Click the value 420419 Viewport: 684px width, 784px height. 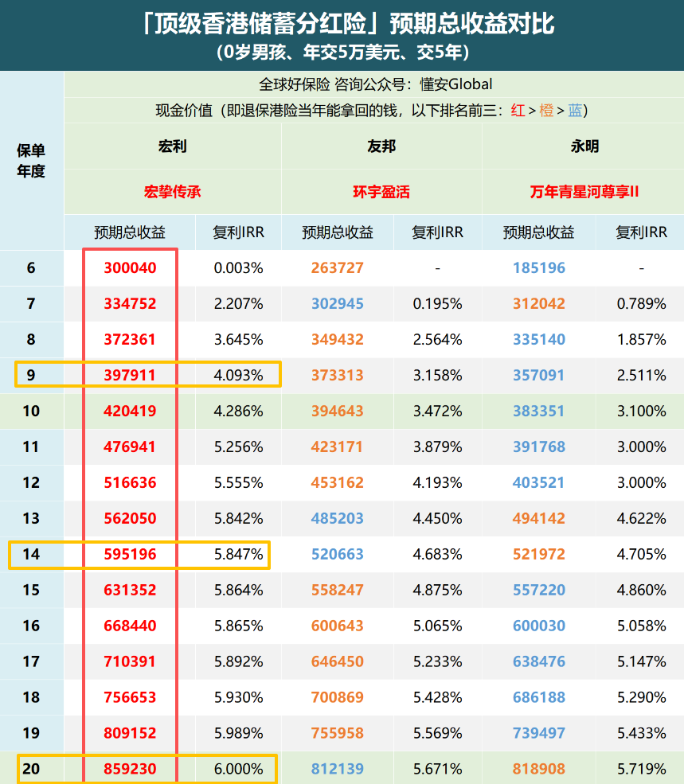tap(130, 411)
